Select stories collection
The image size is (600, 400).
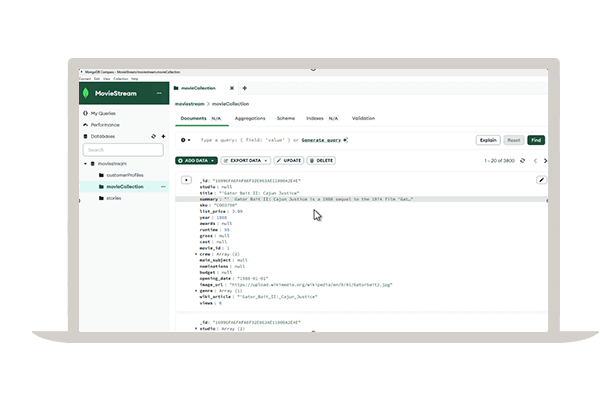[114, 198]
